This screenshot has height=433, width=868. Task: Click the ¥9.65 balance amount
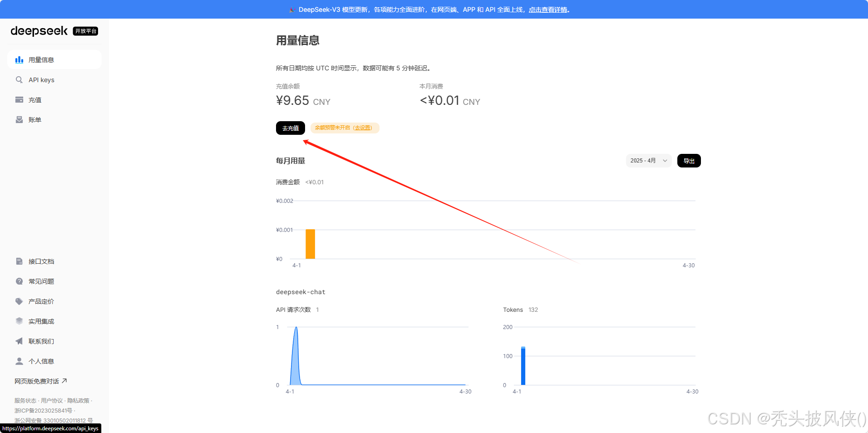coord(292,100)
